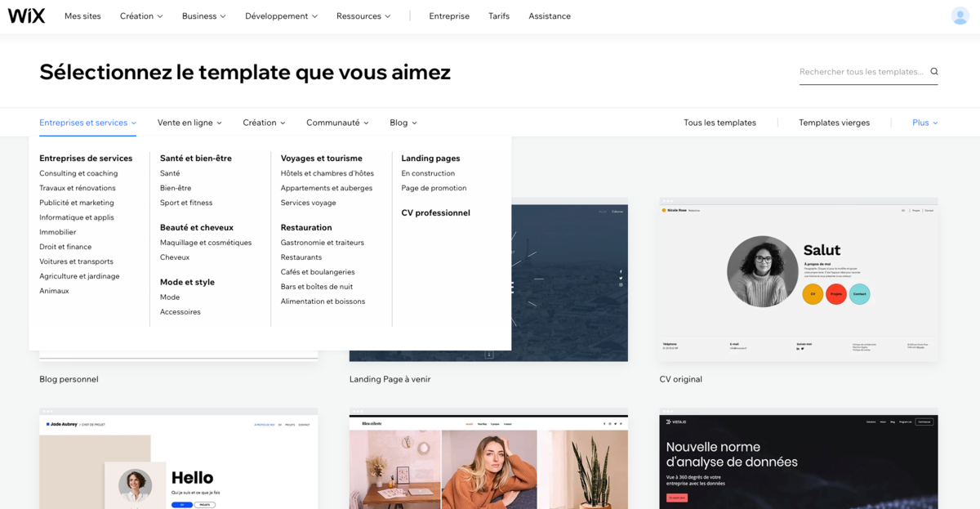Select Publicité et marketing
The image size is (980, 509).
77,203
